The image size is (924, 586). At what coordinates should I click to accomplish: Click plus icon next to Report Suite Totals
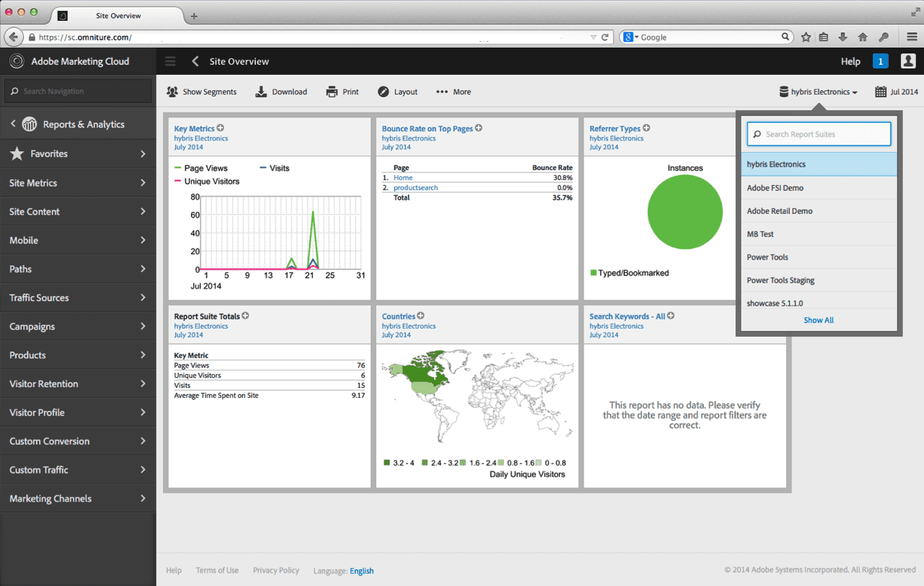pyautogui.click(x=245, y=316)
